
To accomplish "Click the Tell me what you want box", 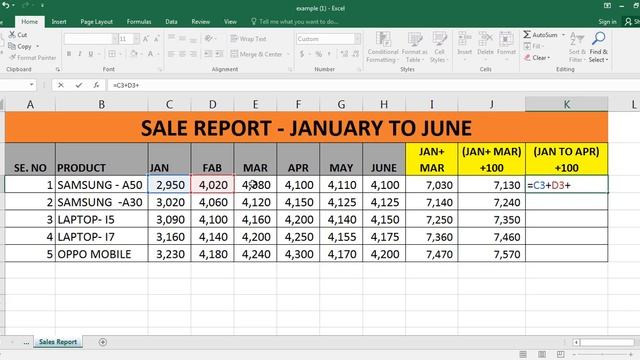I will click(x=295, y=22).
